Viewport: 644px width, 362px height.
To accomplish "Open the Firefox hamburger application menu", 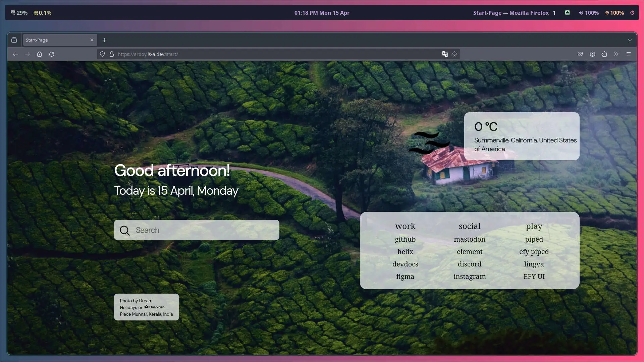I will [629, 54].
